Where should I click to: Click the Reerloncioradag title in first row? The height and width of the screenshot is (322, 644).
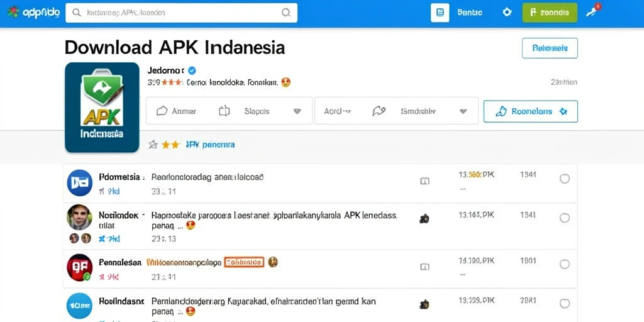pos(208,177)
